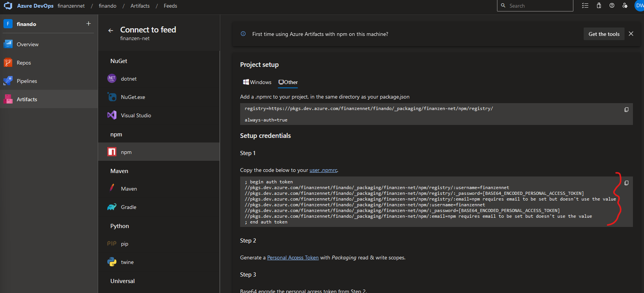Click the finanzennet breadcrumb
The image size is (644, 293).
pyautogui.click(x=71, y=6)
